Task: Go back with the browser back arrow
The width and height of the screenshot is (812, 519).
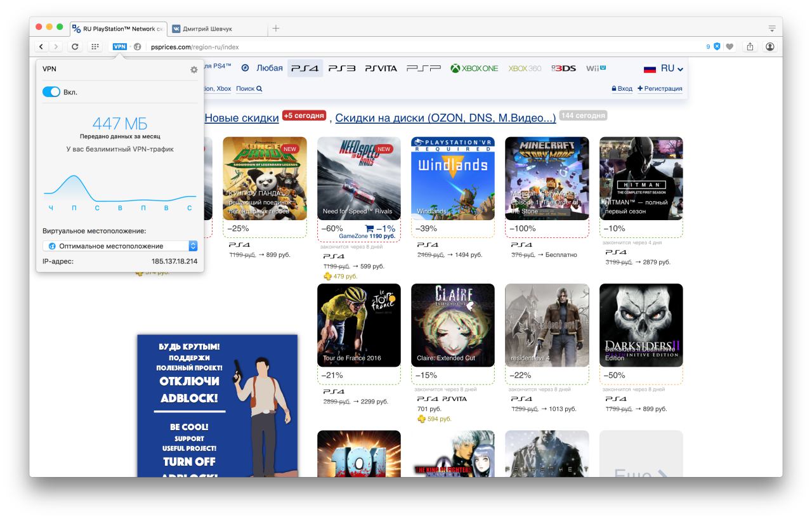Action: click(42, 46)
